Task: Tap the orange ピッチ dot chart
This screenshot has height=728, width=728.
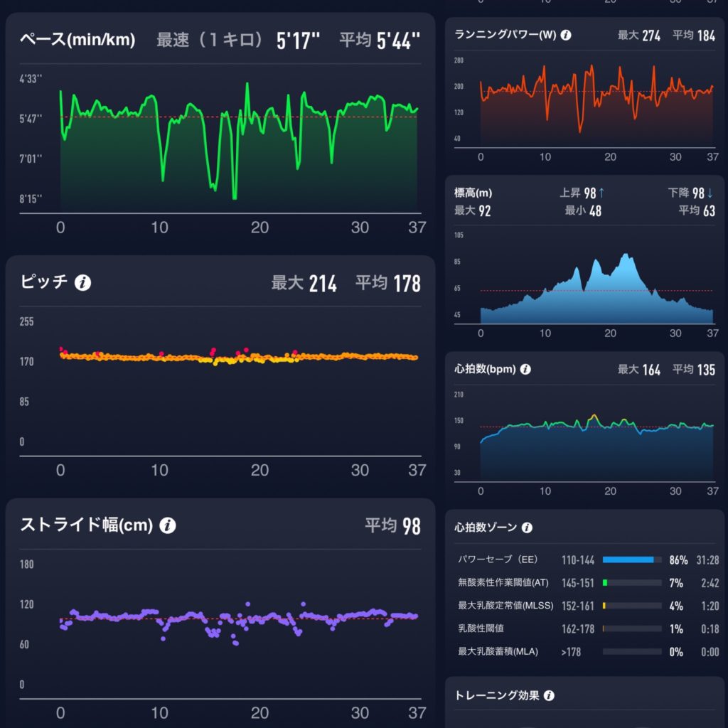Action: (238, 357)
